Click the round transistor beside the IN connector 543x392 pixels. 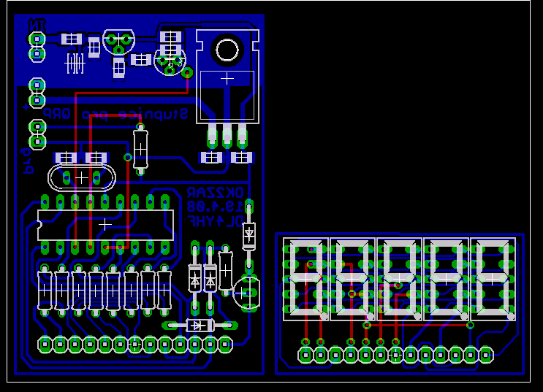tap(118, 40)
